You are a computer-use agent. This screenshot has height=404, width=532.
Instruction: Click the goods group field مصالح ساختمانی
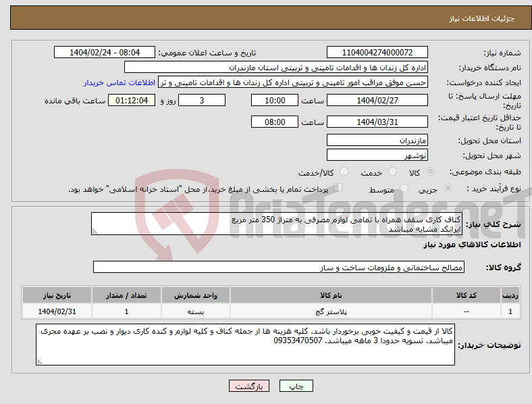click(279, 267)
